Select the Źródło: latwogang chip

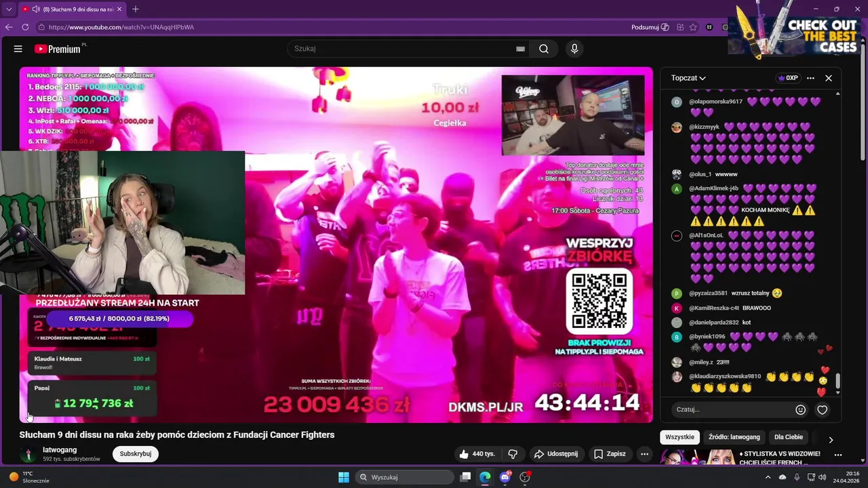(734, 437)
